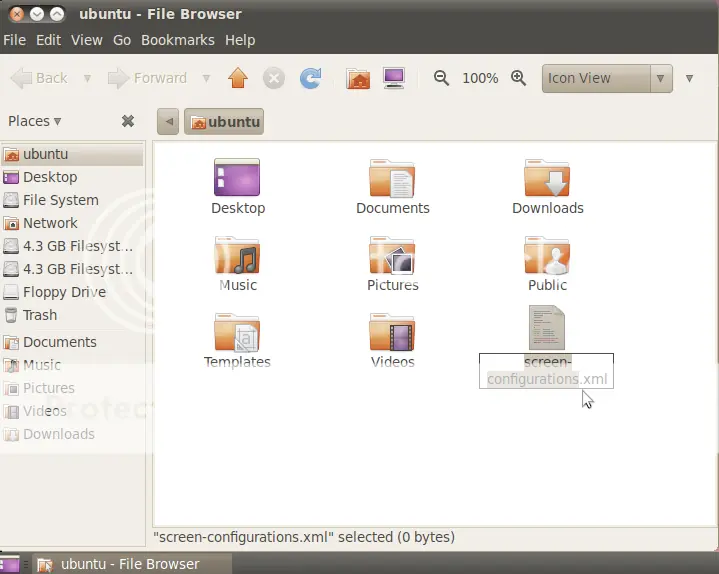Select the Downloads folder icon

[548, 178]
